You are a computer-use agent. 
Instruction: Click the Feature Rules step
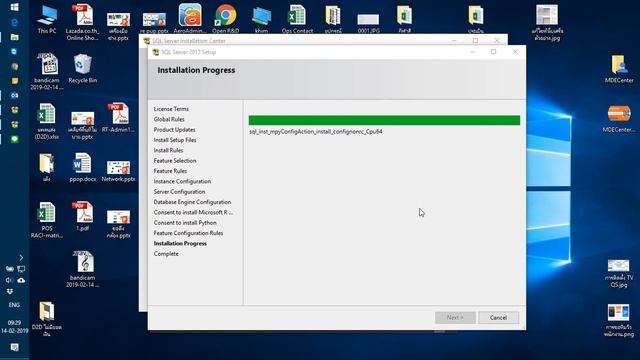click(170, 171)
